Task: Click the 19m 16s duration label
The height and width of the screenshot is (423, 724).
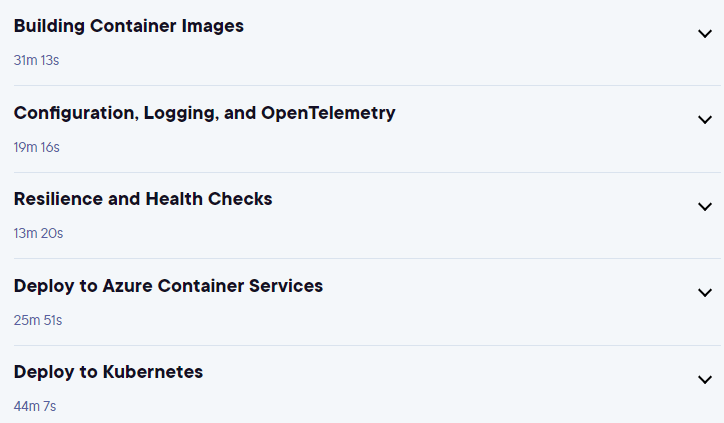Action: click(36, 147)
